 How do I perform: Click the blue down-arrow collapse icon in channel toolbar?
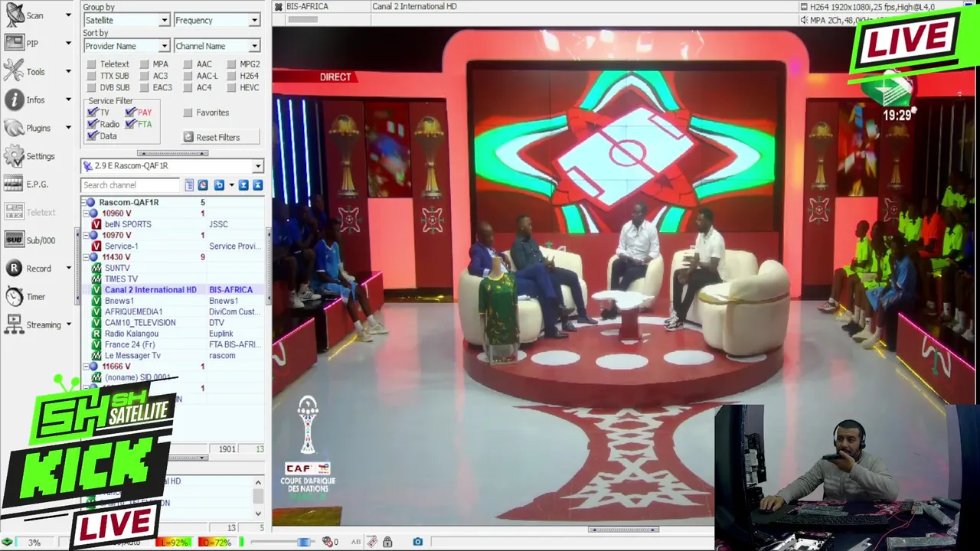point(243,185)
